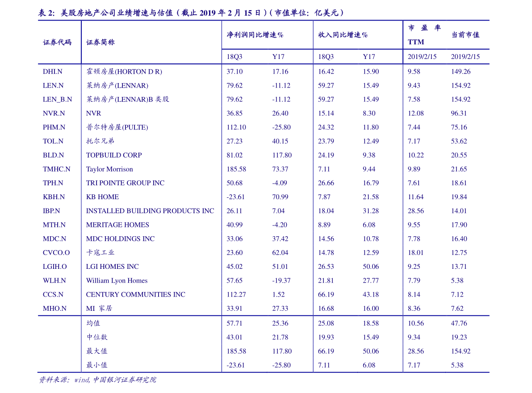Click the ticker code TOL.N
The width and height of the screenshot is (532, 393).
pyautogui.click(x=53, y=141)
